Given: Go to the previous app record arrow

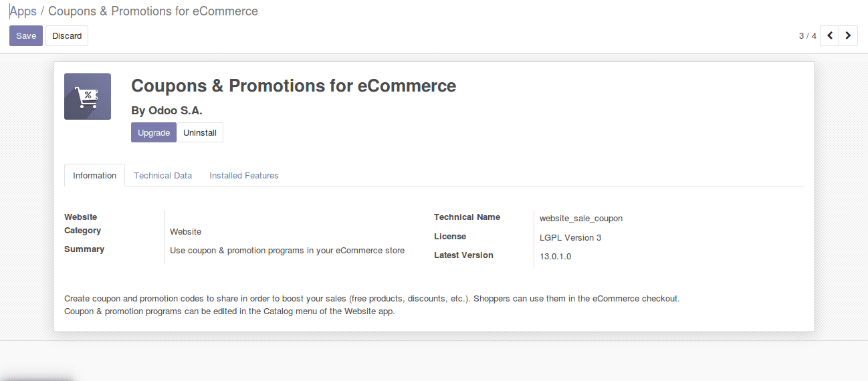Looking at the screenshot, I should coord(830,35).
